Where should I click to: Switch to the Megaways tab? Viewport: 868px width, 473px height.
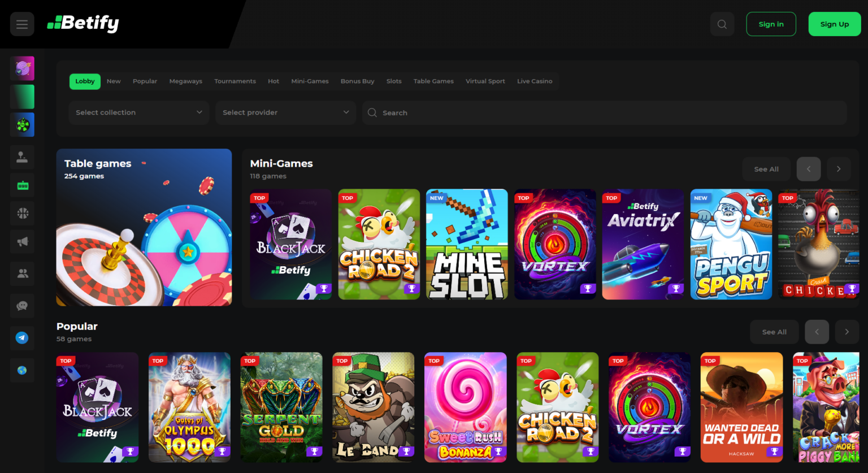click(186, 81)
